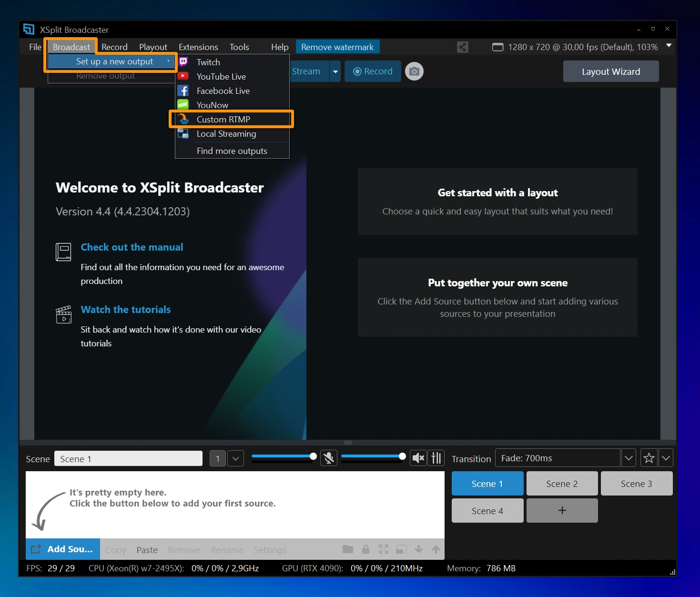Open the Fade 700ms transition dropdown
700x597 pixels.
(x=628, y=458)
